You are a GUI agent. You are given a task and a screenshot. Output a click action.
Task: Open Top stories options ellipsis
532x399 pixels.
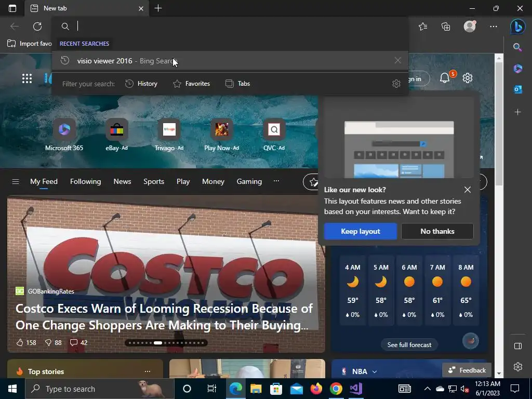(x=147, y=371)
